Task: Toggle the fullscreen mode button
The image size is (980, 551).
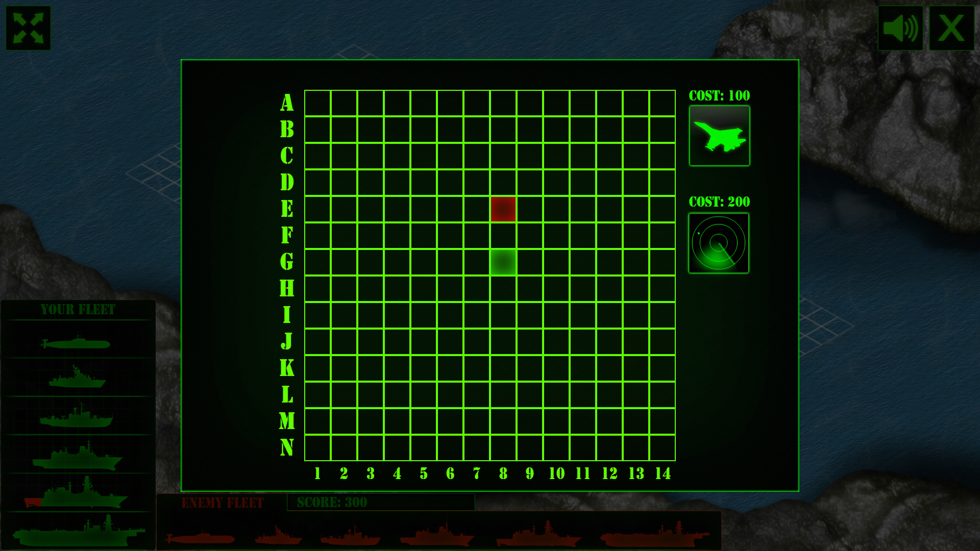Action: pyautogui.click(x=28, y=28)
